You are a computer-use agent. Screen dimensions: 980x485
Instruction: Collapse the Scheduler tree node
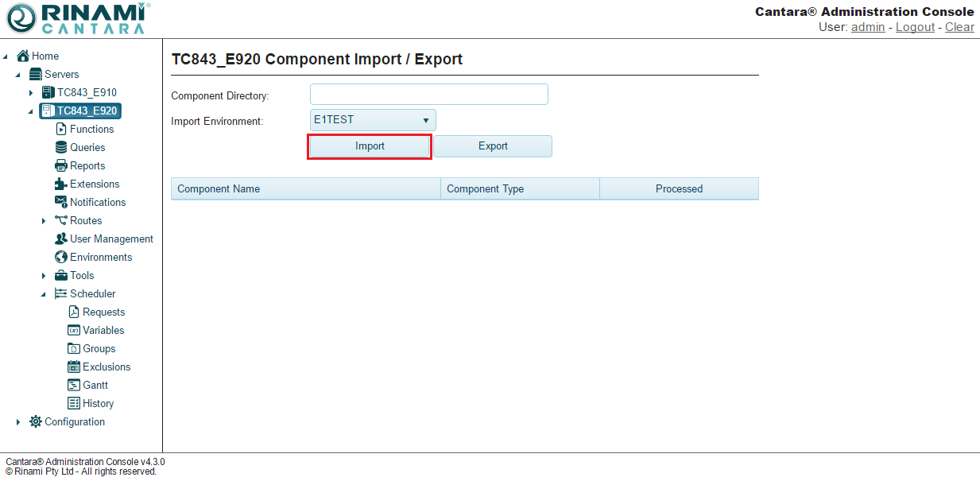coord(44,294)
